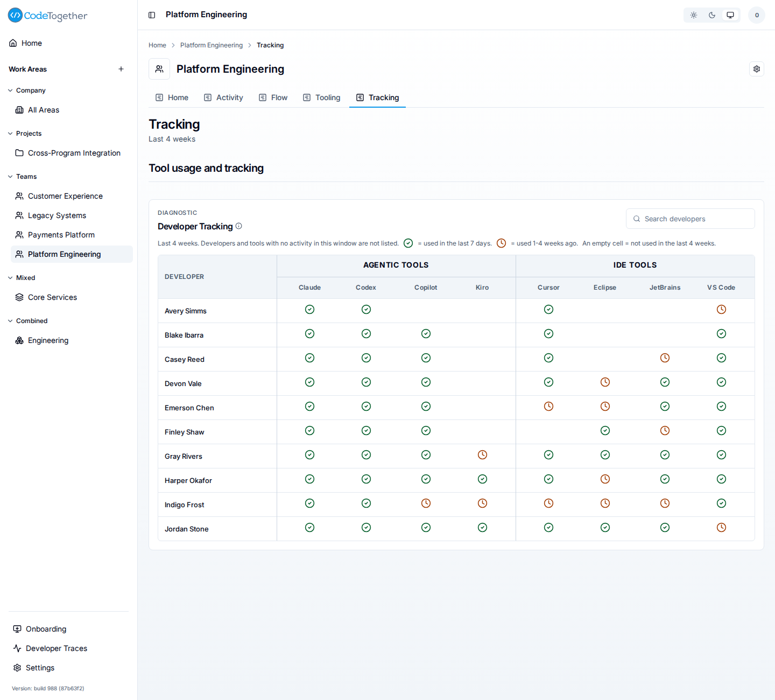
Task: Select system theme monitor icon
Action: pyautogui.click(x=730, y=15)
